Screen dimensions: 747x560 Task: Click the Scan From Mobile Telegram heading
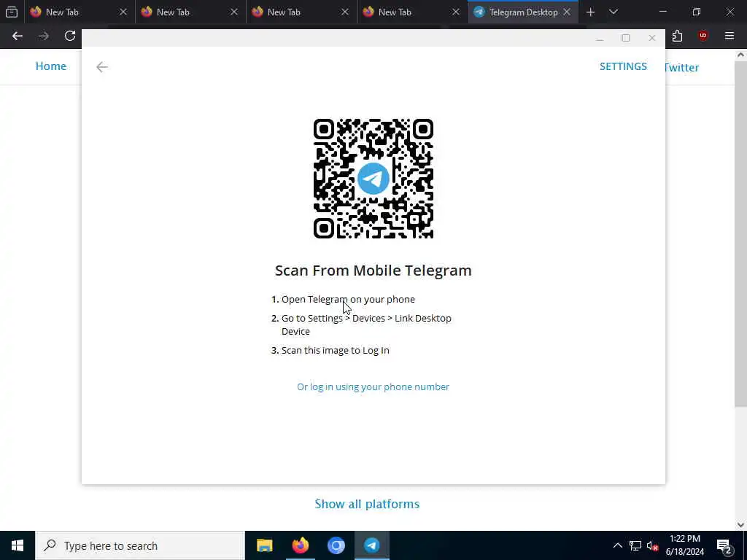pyautogui.click(x=373, y=270)
